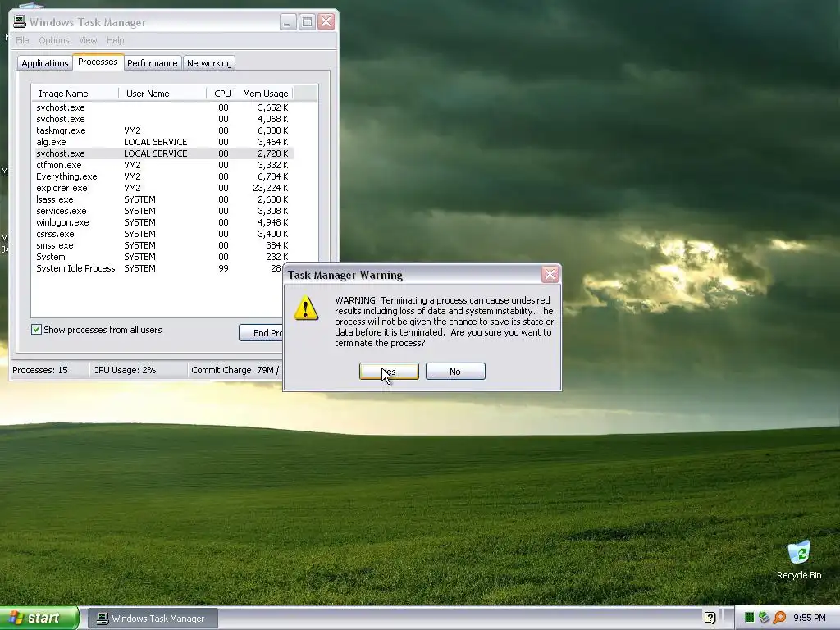Click the End Process button
Screen dimensions: 840x630
261,333
